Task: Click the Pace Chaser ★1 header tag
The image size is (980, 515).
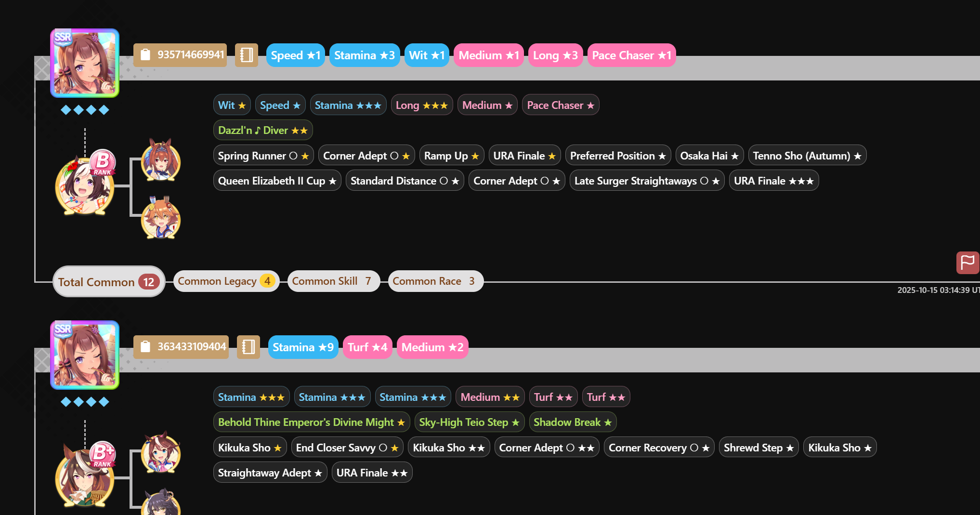Action: click(632, 55)
